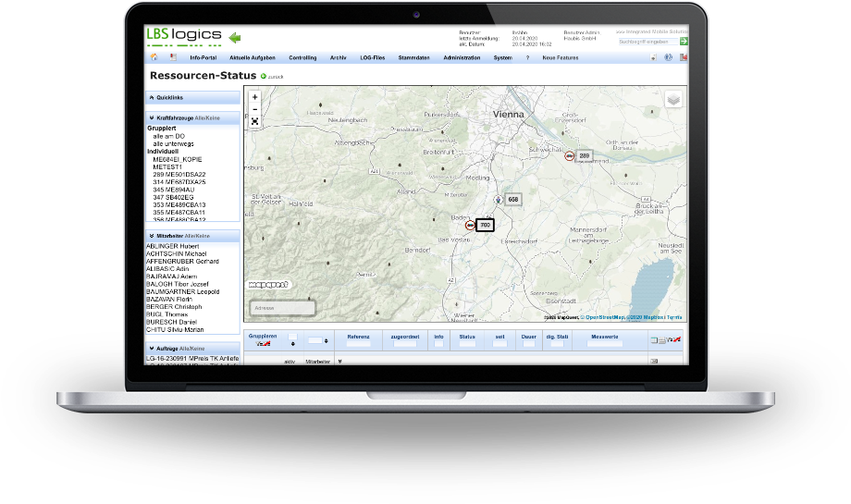Select order LG-16-230991 MPreis TK
Screen dimensions: 851x504
pos(192,359)
